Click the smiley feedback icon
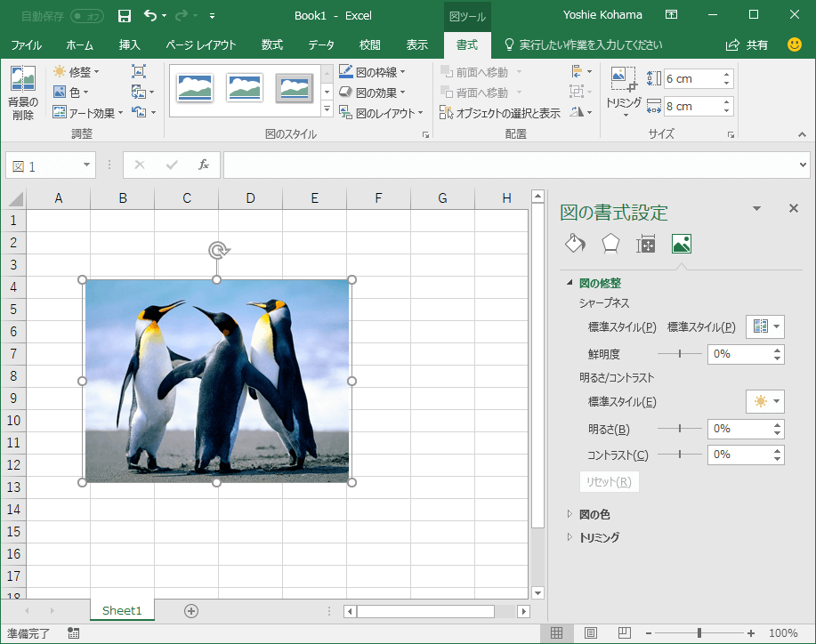Image resolution: width=816 pixels, height=644 pixels. pos(794,44)
